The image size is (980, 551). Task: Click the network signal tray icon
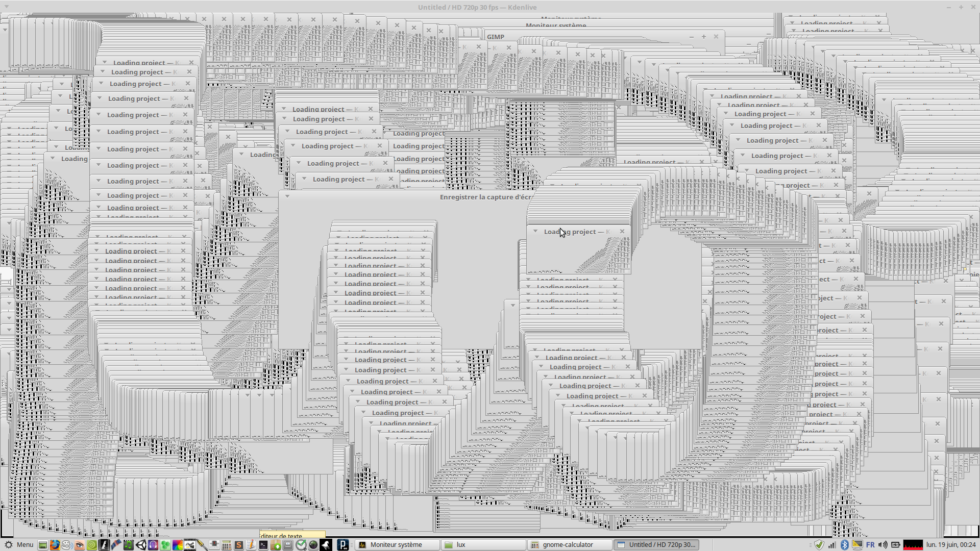tap(831, 545)
